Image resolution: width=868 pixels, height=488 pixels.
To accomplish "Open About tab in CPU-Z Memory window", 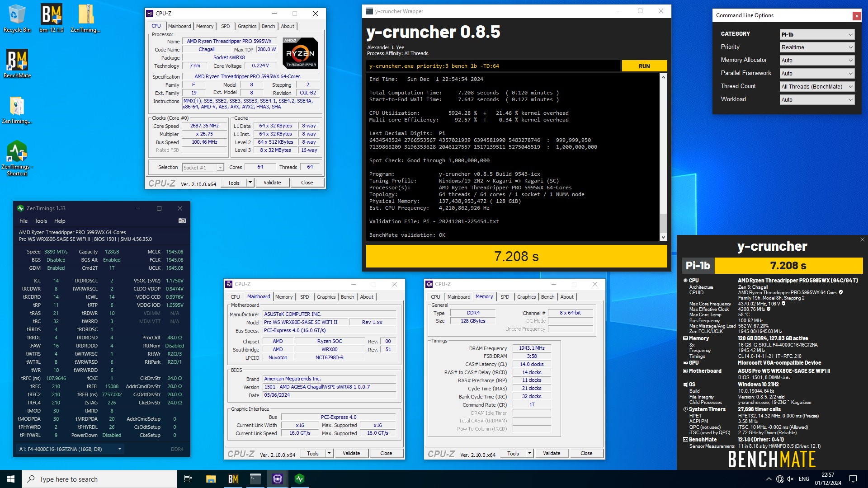I will pos(567,297).
